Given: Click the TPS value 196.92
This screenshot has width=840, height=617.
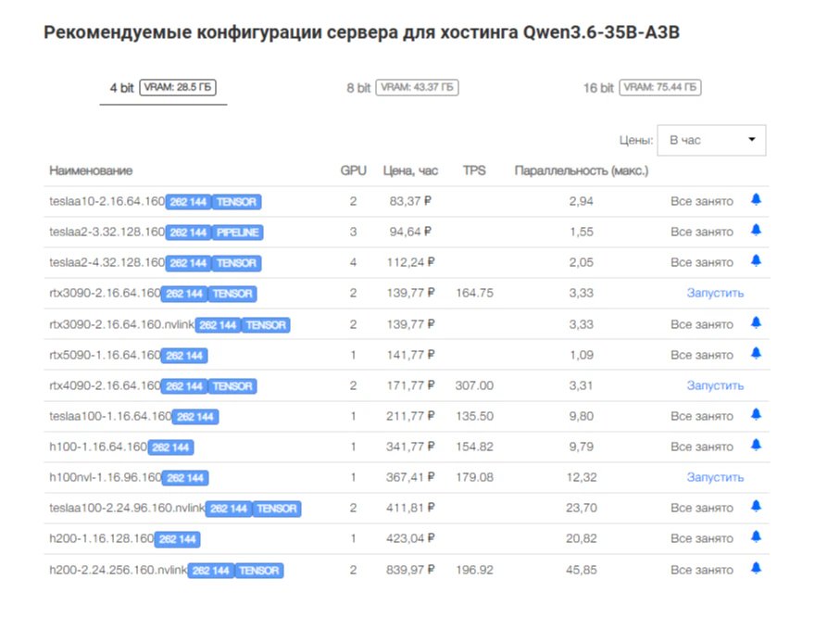Looking at the screenshot, I should [475, 570].
